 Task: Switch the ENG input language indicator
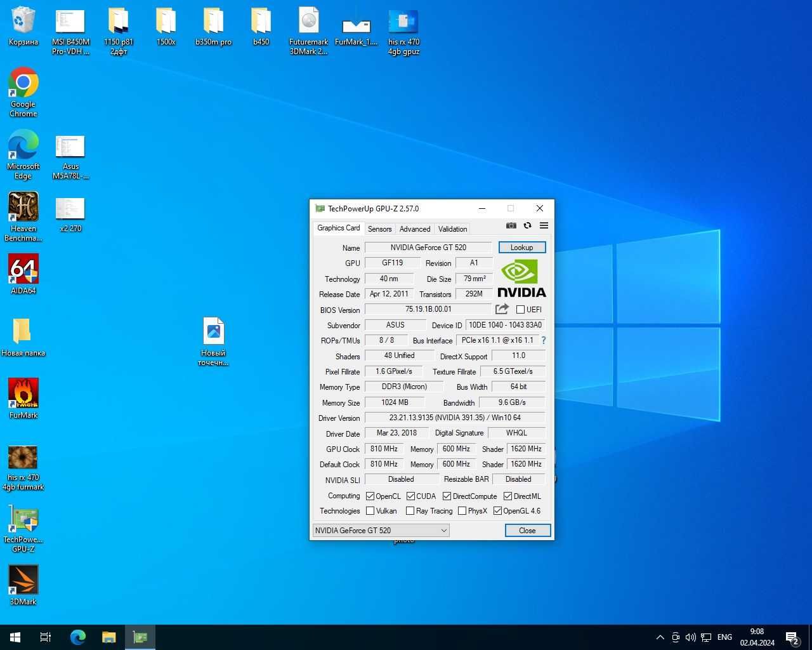(724, 637)
